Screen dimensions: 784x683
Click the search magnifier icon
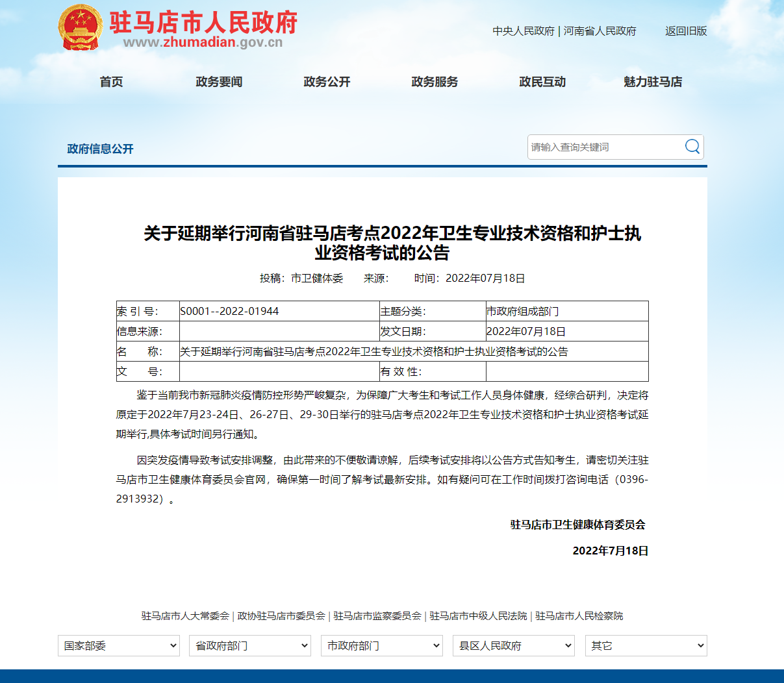point(692,147)
